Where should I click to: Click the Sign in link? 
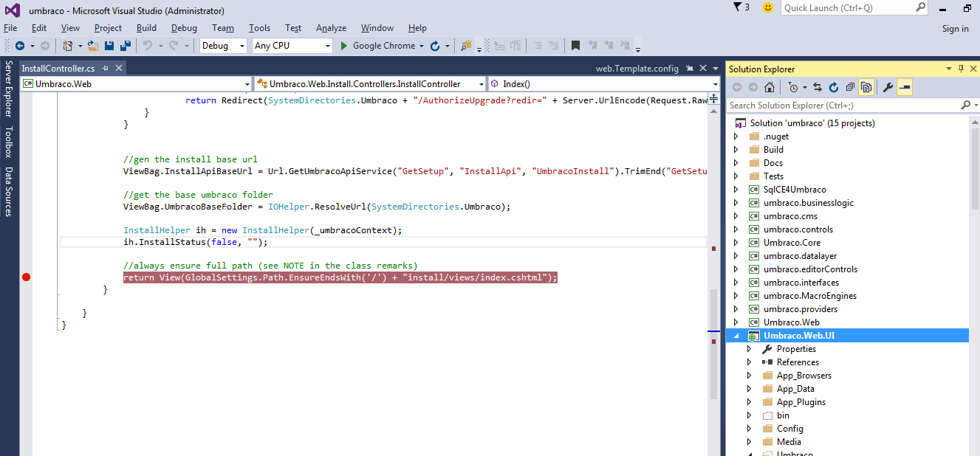(x=956, y=29)
